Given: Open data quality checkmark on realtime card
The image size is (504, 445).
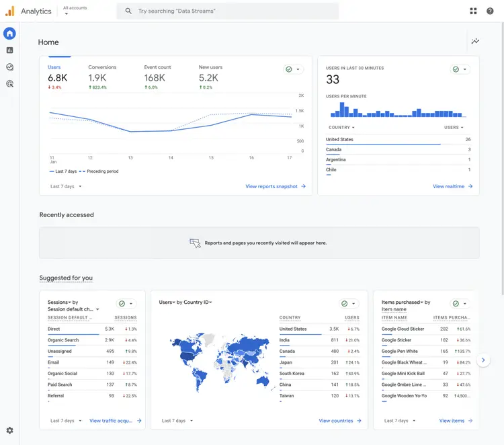Looking at the screenshot, I should click(456, 69).
